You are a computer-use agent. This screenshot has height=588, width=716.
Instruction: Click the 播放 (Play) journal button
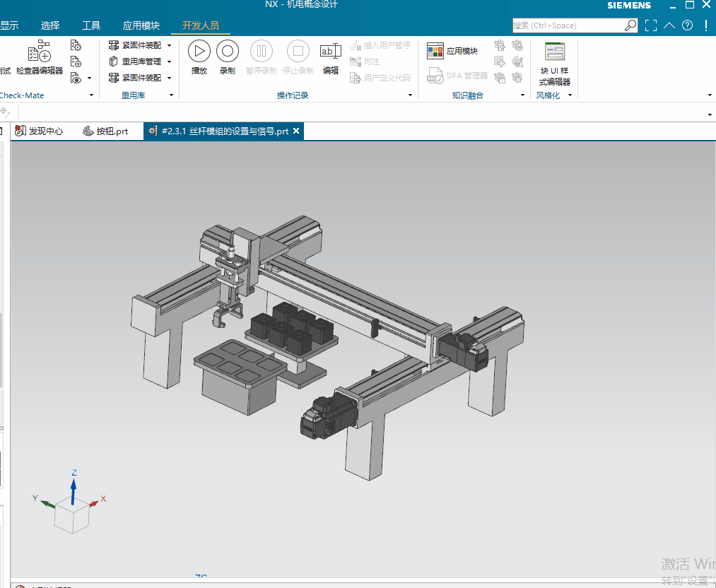click(199, 57)
